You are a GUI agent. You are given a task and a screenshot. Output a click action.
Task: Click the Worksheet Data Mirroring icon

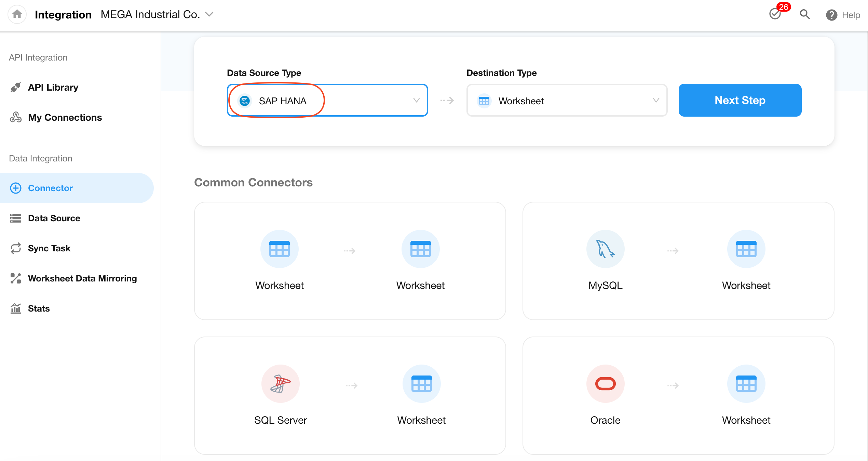click(16, 278)
